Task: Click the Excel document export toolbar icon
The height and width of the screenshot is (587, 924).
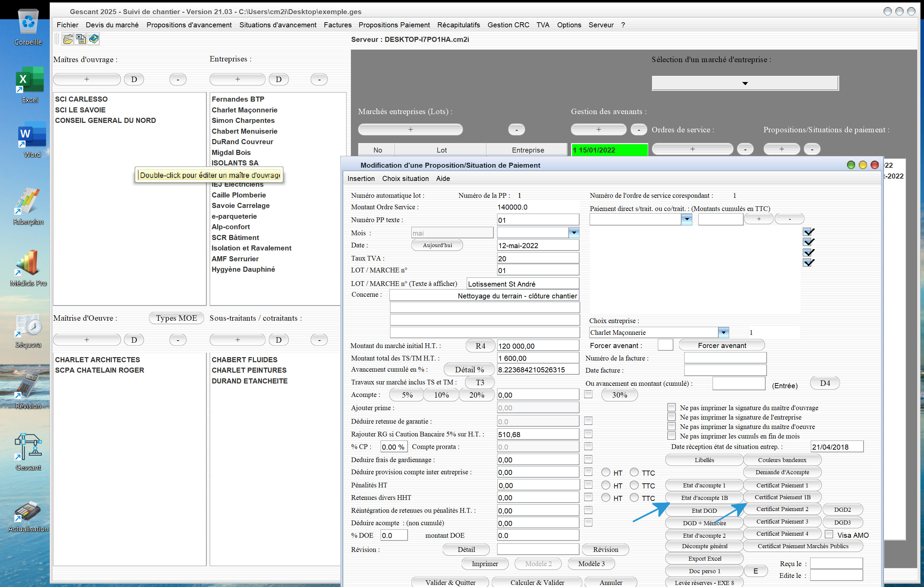Action: tap(81, 39)
